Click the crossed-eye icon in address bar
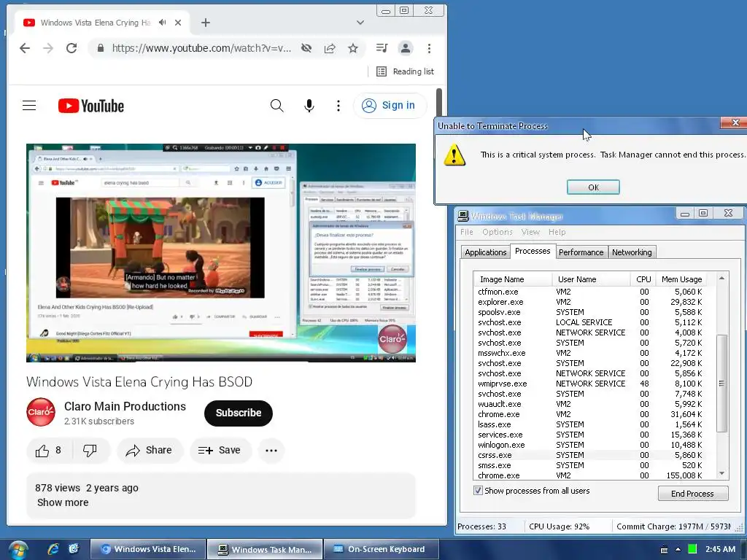The image size is (747, 560). coord(306,48)
